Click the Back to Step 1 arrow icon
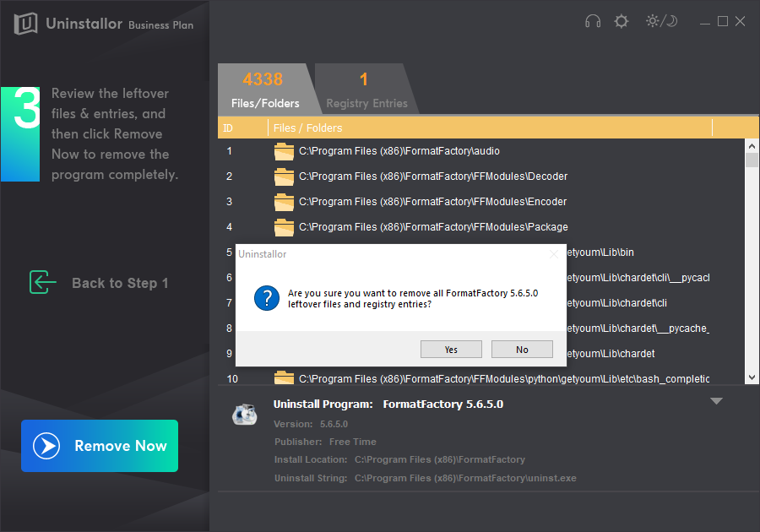Image resolution: width=760 pixels, height=532 pixels. [x=43, y=282]
